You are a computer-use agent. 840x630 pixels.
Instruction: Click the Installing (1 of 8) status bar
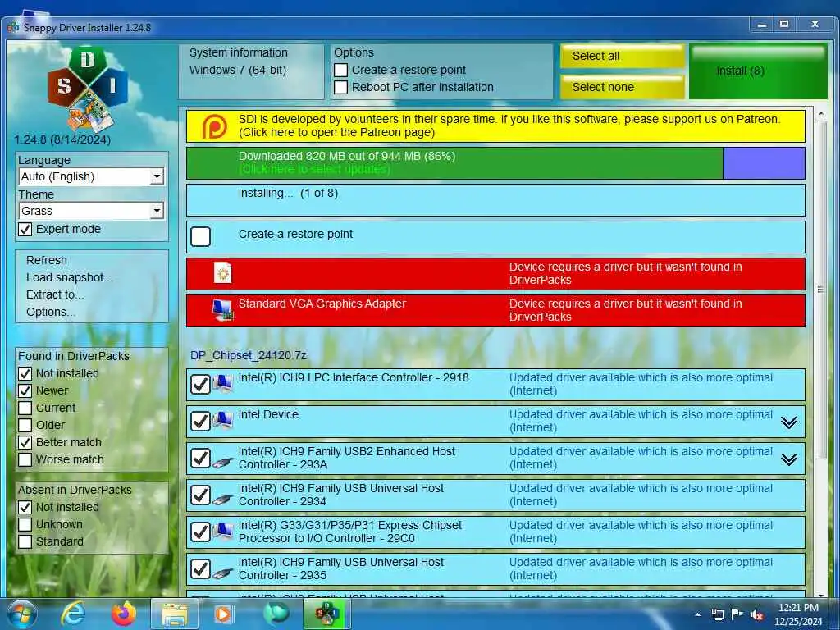495,200
